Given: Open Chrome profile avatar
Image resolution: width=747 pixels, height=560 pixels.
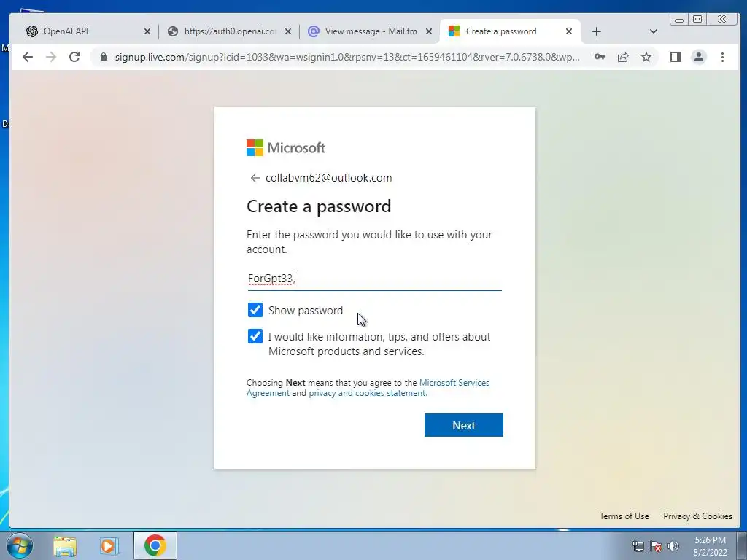Looking at the screenshot, I should click(x=698, y=57).
